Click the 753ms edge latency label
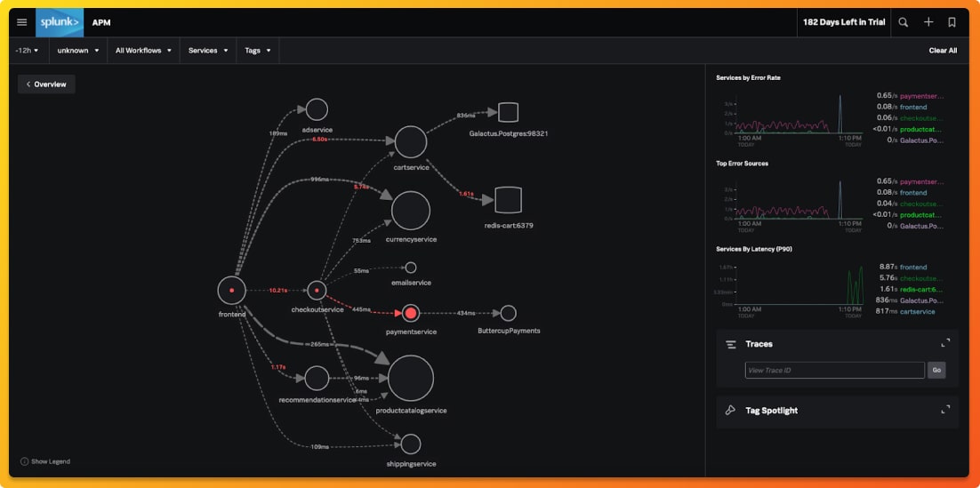The image size is (980, 488). tap(361, 241)
